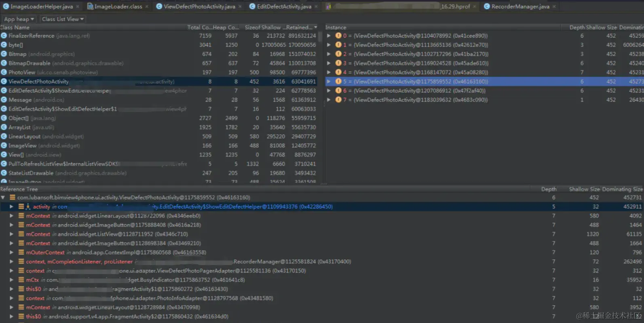
Task: Click the class icon of LinearLayout in class list
Action: 4,136
